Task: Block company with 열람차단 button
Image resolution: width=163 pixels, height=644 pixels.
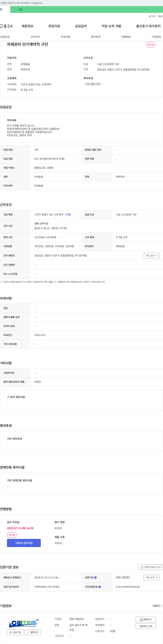Action: click(x=33, y=632)
